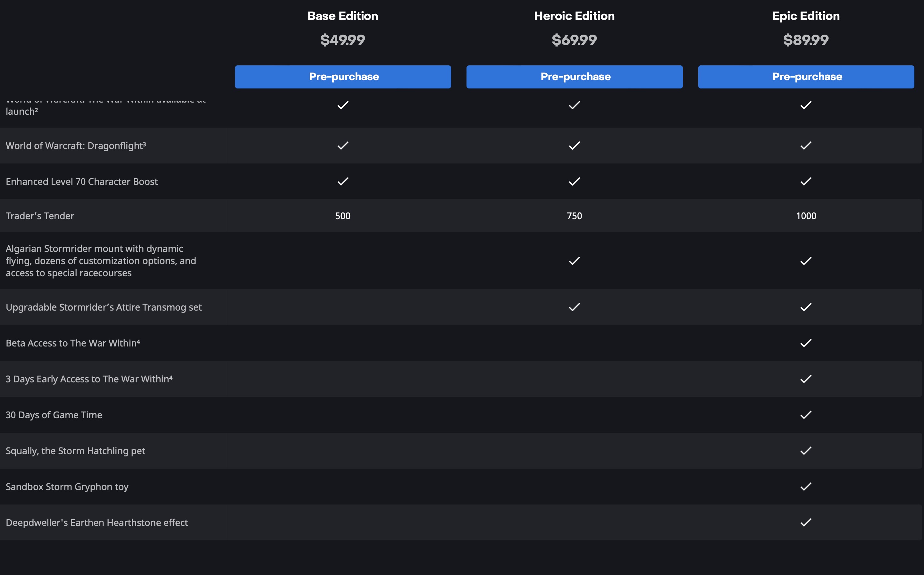Click Pre-purchase button under Heroic Edition
Screen dimensions: 924x575
click(575, 77)
